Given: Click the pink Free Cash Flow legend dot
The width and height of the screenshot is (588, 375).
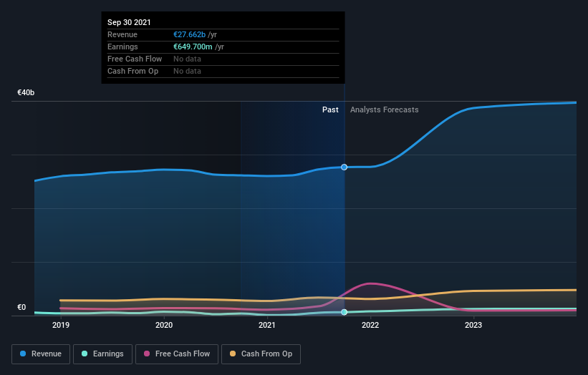Looking at the screenshot, I should tap(147, 354).
